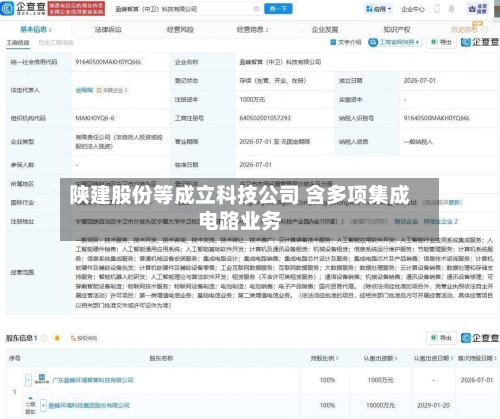Click the up arrow above 二级股东 label

coord(30,398)
